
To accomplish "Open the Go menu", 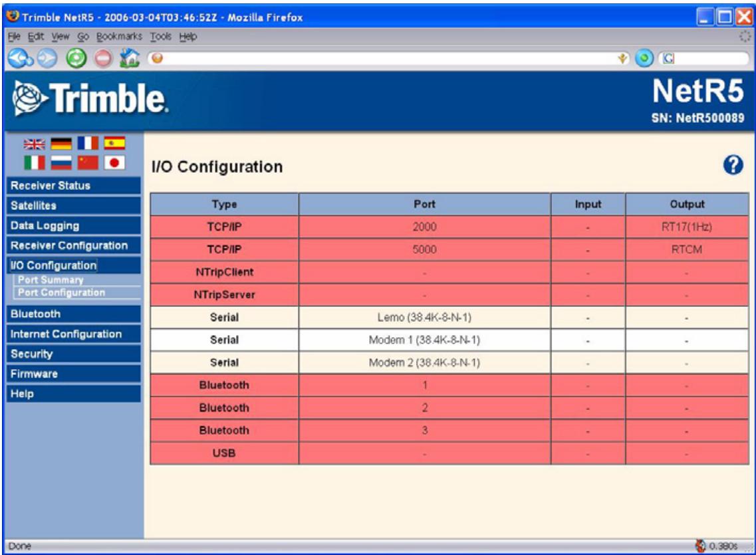I will pos(83,37).
